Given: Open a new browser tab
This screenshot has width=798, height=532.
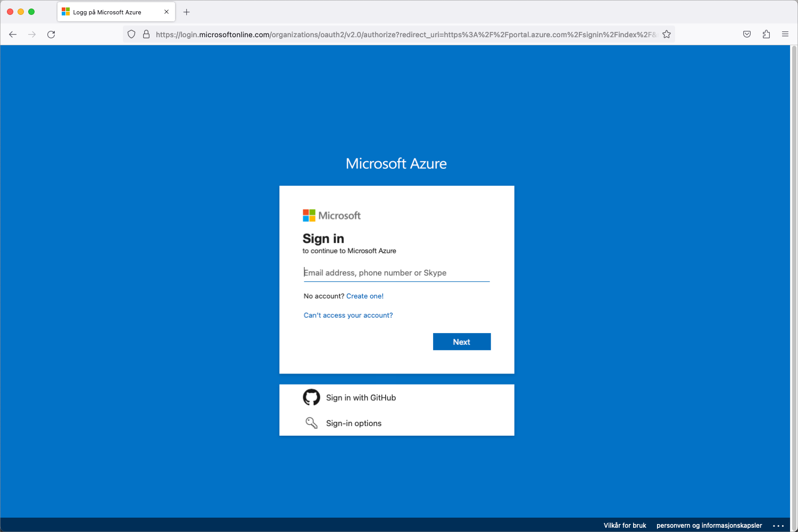Looking at the screenshot, I should [x=186, y=12].
